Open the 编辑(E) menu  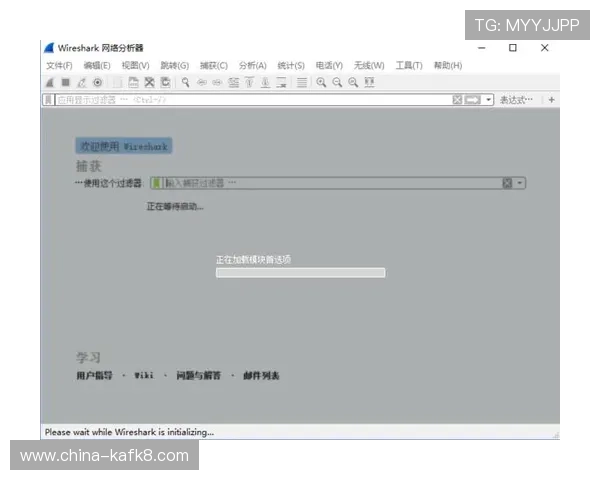[x=97, y=65]
